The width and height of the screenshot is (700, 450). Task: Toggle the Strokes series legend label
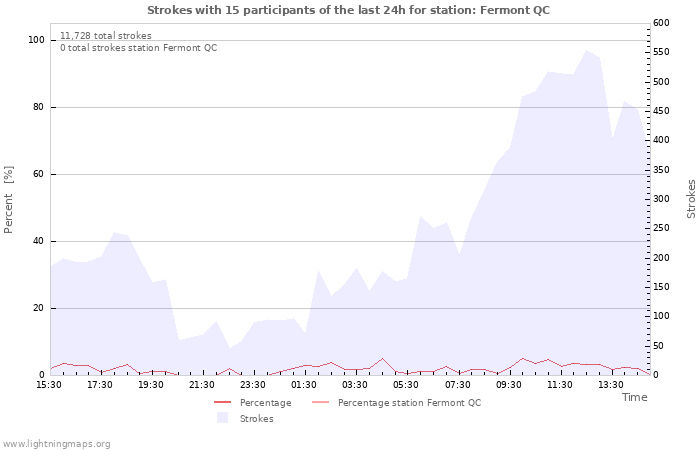click(x=256, y=418)
